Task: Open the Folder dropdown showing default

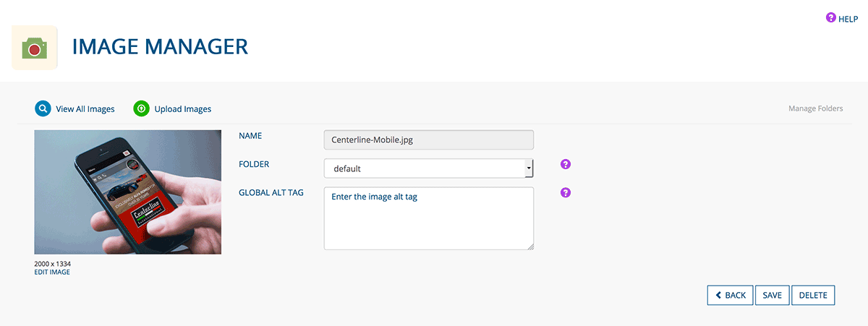Action: [x=428, y=168]
